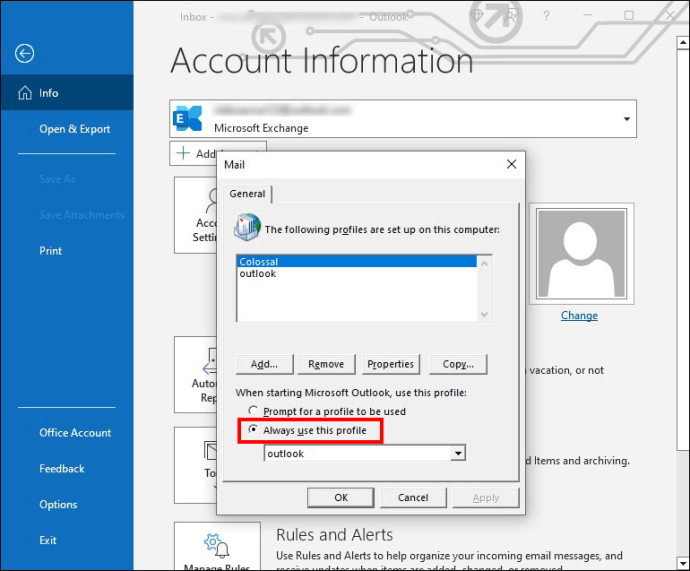Click OK in Mail dialog

coord(341,498)
